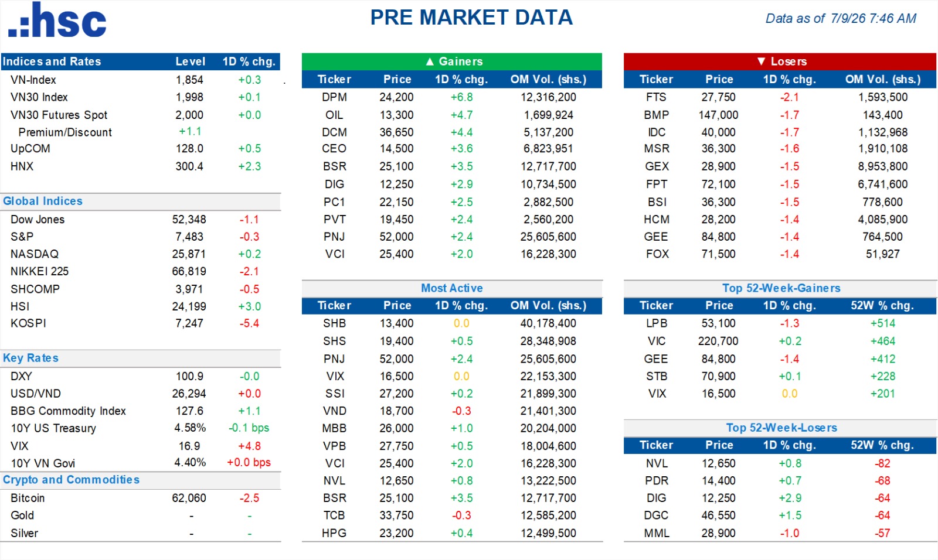
Task: Click SHB ticker in Most Active
Action: (x=334, y=323)
